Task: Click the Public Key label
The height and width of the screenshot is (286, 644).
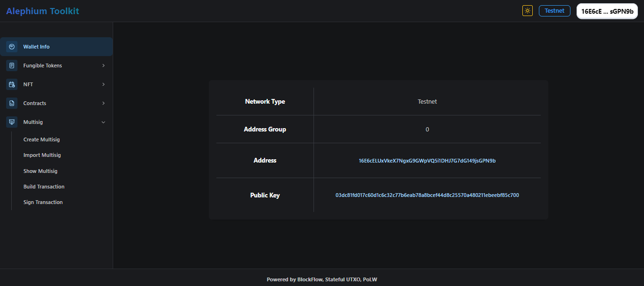Action: pyautogui.click(x=265, y=195)
